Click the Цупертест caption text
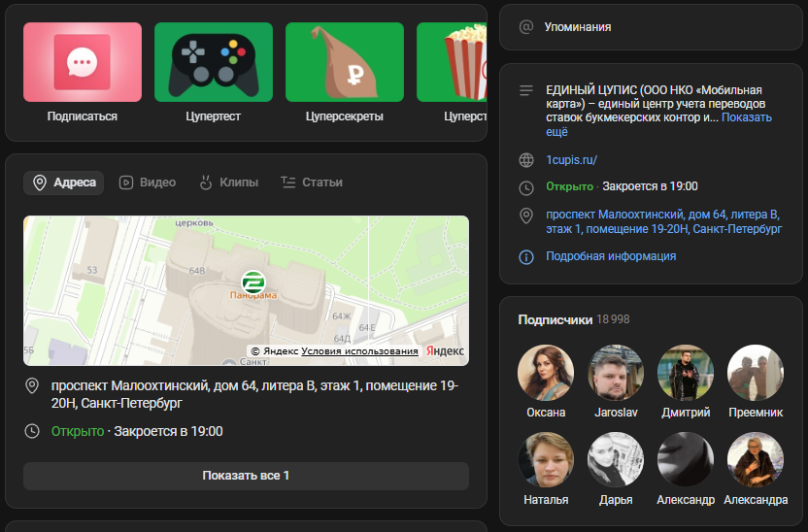Viewport: 808px width, 532px height. [x=214, y=116]
